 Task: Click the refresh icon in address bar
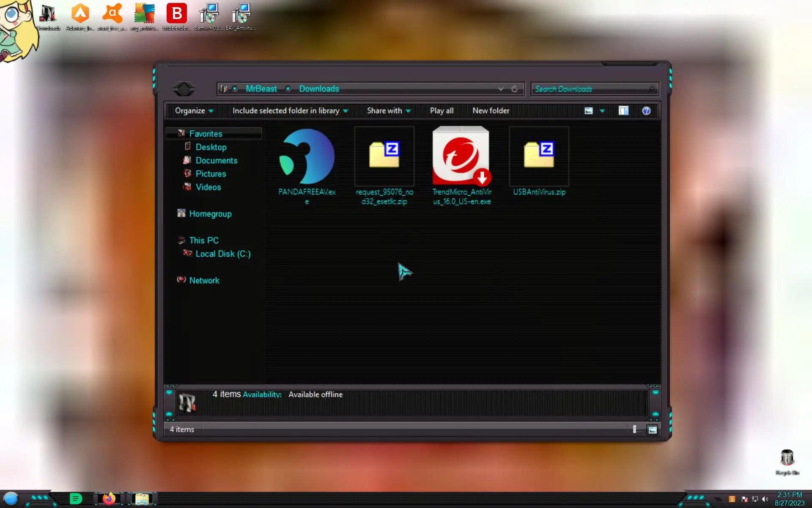point(514,89)
